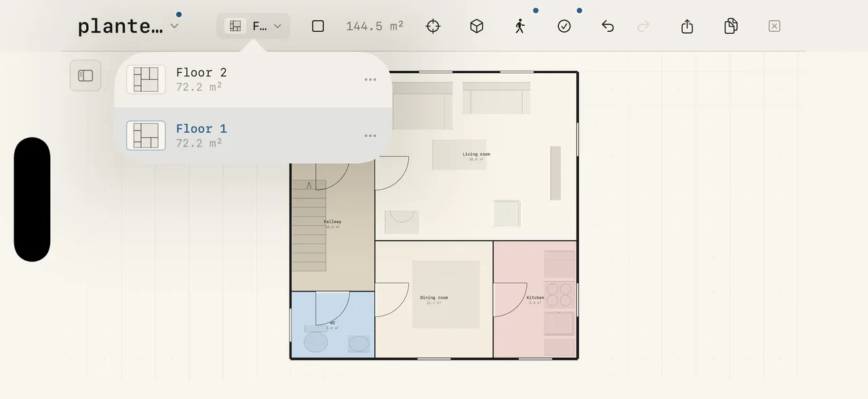The image size is (868, 399).
Task: Select Floor 2 in the floor list
Action: 253,79
